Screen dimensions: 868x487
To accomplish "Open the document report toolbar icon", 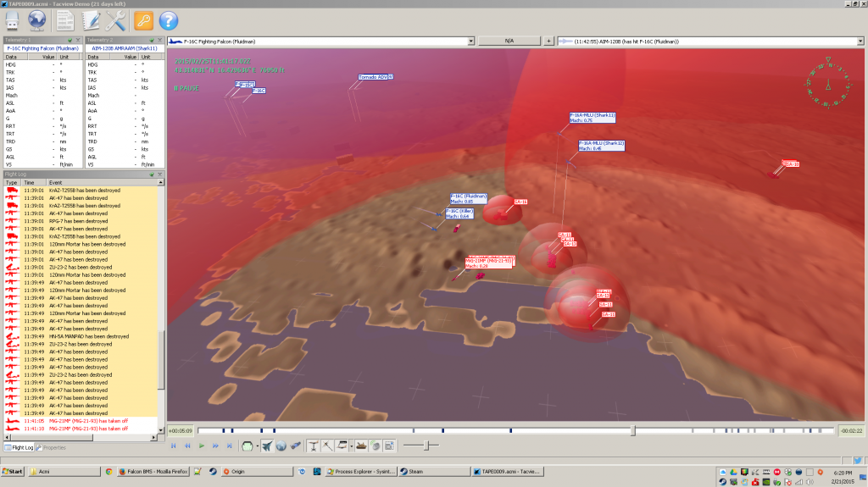I will pos(64,21).
